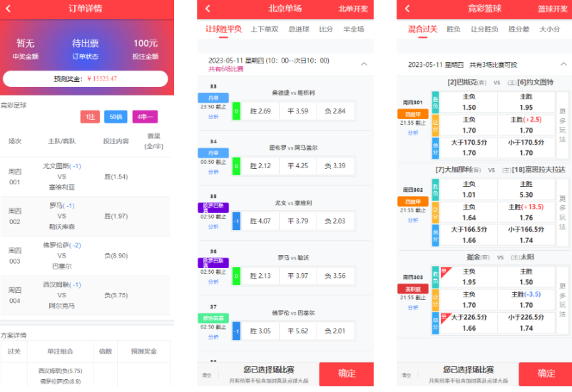572x392 pixels.
Task: Open 分析 for match 33 in 北京单场
Action: (x=213, y=118)
